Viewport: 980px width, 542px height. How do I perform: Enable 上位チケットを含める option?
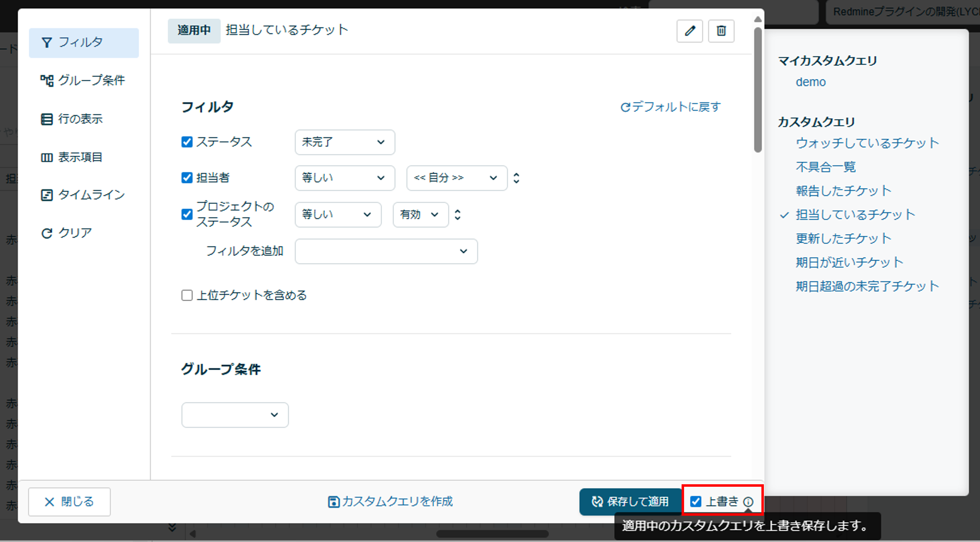(187, 295)
